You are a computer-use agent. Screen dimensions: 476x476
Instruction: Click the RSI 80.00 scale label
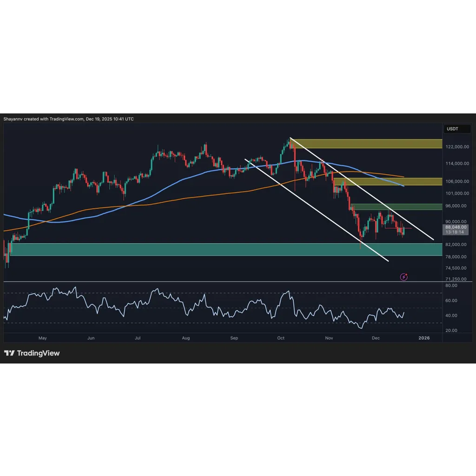(451, 285)
